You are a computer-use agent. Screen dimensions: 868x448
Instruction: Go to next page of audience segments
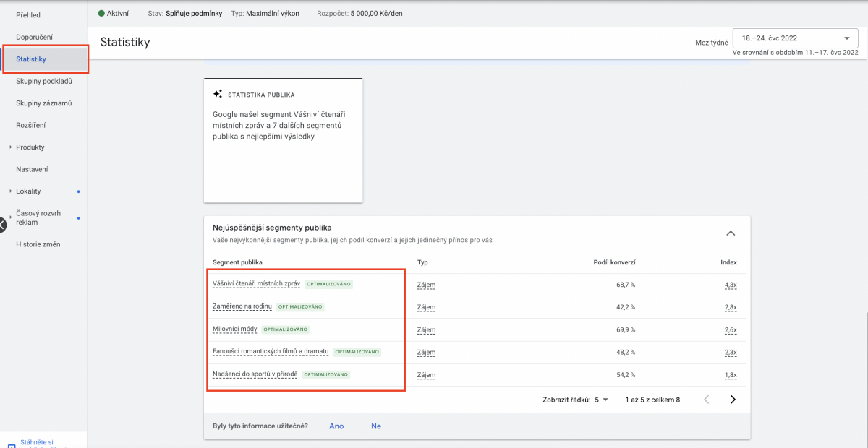(733, 400)
